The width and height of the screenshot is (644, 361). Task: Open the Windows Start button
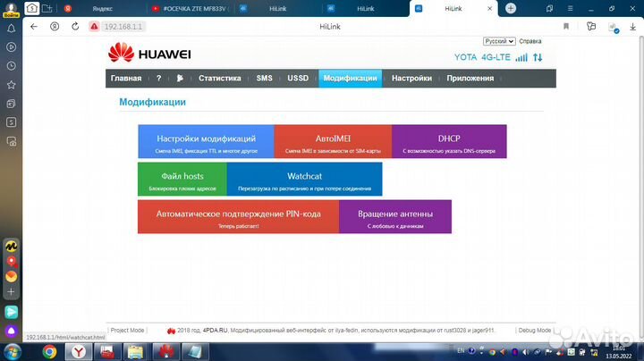13,352
